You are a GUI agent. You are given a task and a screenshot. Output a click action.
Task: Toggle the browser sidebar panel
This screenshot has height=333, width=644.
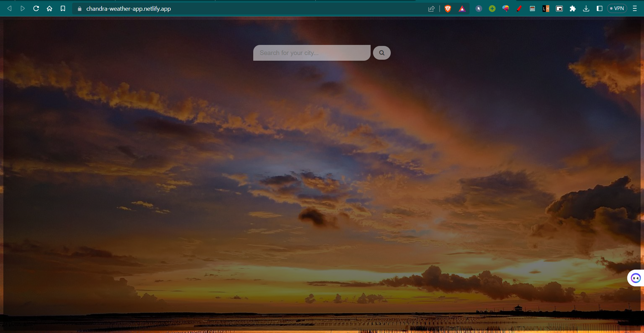[x=599, y=8]
